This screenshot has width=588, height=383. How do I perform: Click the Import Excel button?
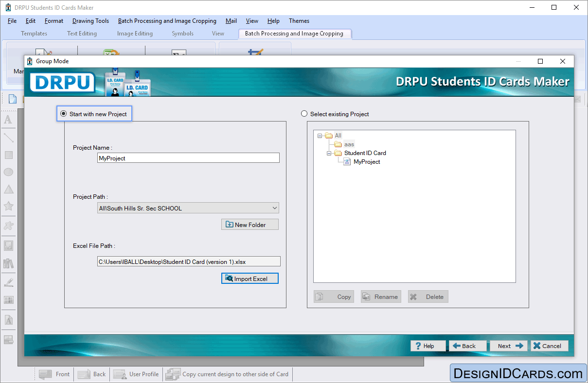tap(250, 279)
